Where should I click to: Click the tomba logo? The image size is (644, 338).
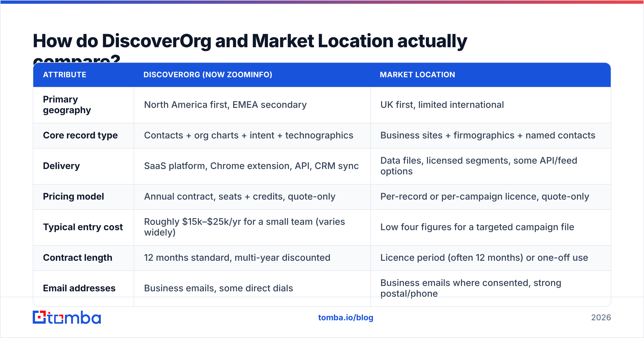[67, 317]
